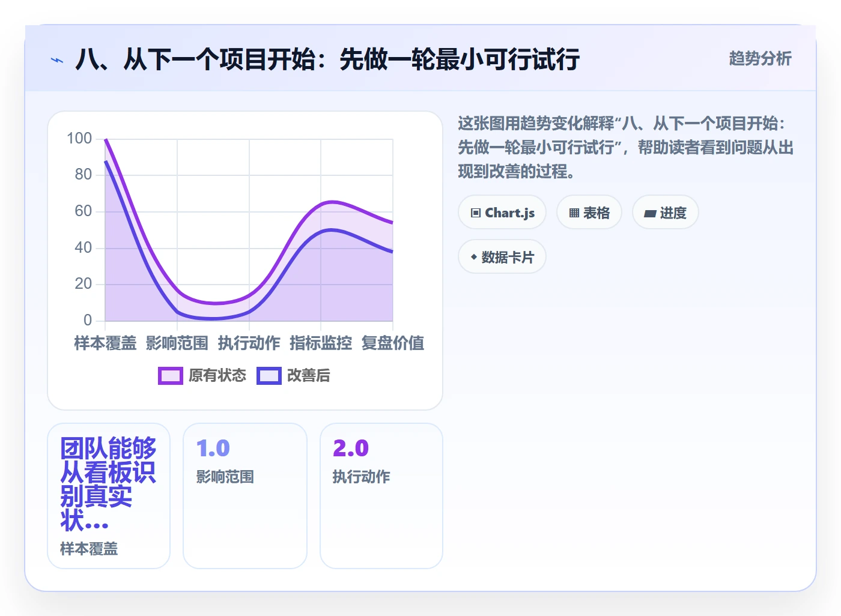Toggle the 原有状态 legend swatch
The width and height of the screenshot is (841, 616).
click(x=171, y=376)
